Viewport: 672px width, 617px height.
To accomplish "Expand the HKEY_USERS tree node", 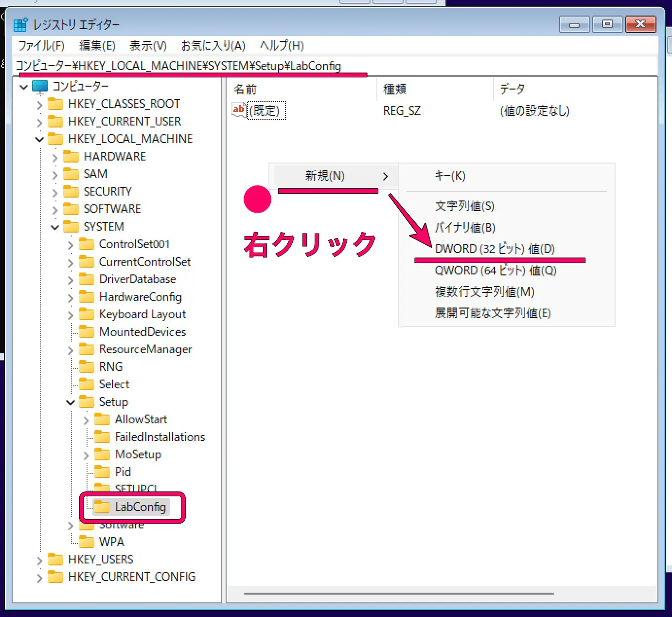I will (39, 559).
